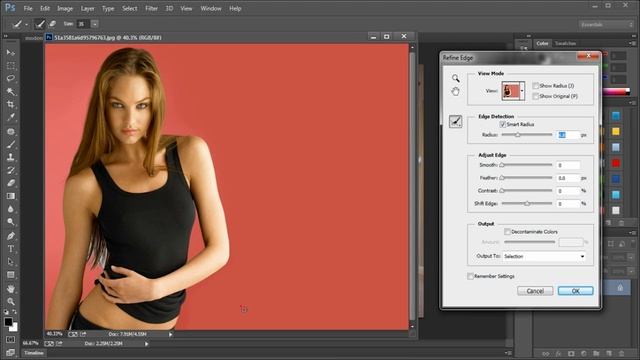Select the Type tool
Viewport: 640px width, 360px height.
click(11, 249)
